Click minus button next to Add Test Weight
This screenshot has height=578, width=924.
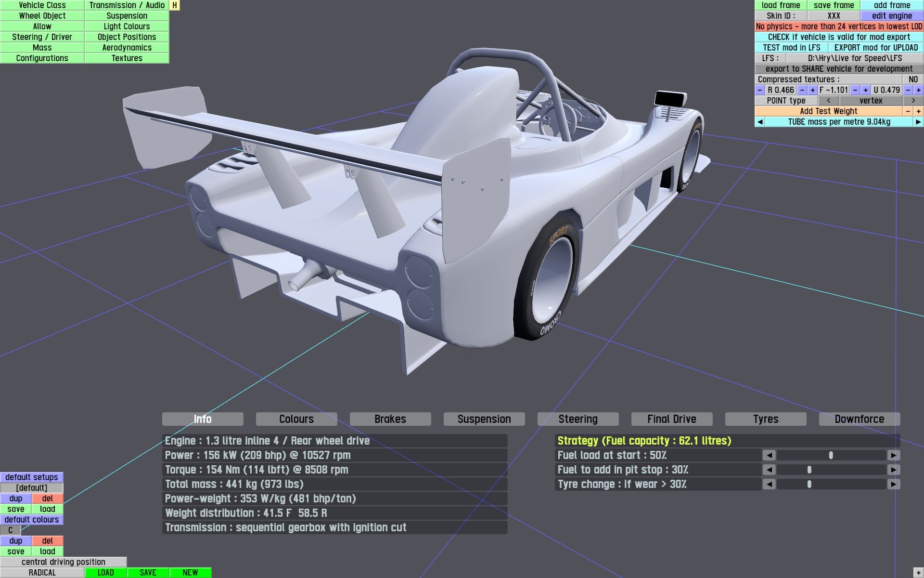(x=908, y=111)
